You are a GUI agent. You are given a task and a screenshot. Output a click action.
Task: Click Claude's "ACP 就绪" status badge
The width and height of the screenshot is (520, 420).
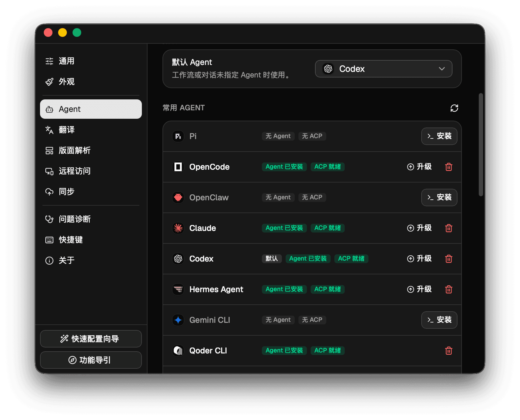[x=327, y=228]
